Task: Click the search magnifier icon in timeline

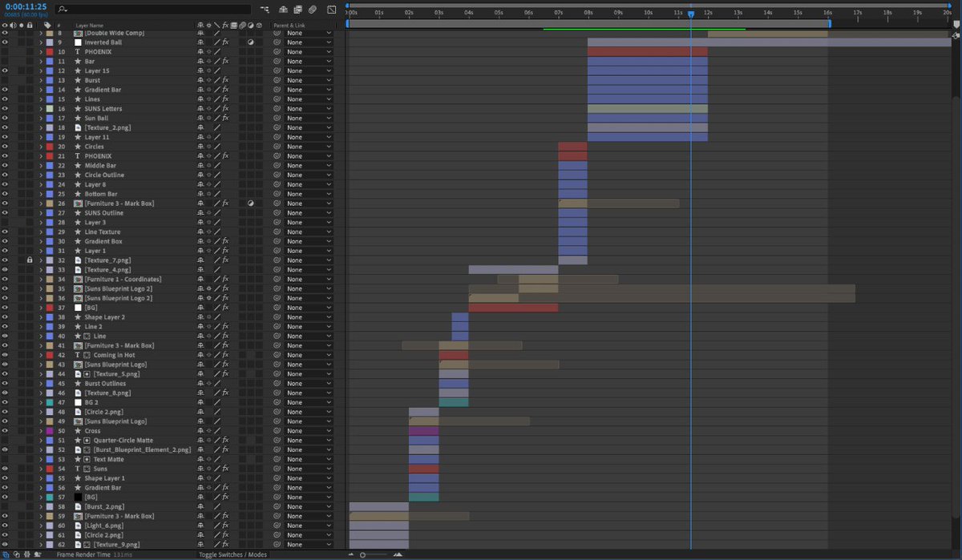Action: [x=63, y=10]
